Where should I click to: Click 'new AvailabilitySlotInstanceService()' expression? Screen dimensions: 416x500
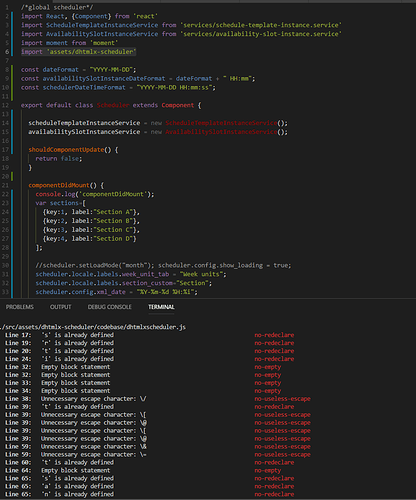[x=219, y=132]
